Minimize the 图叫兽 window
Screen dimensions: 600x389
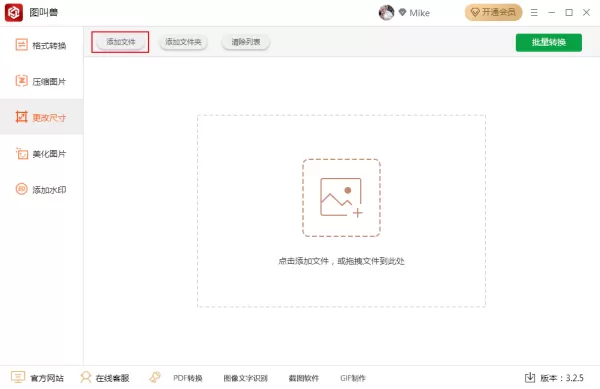[x=551, y=13]
